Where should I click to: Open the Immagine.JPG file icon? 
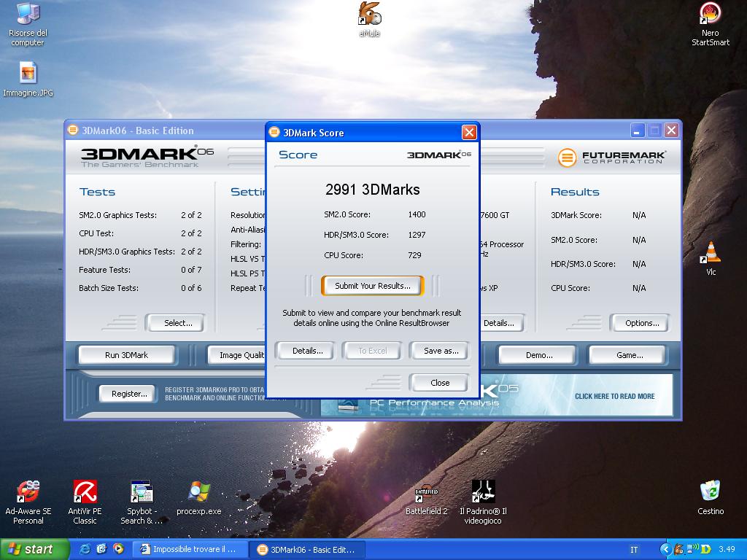pyautogui.click(x=28, y=79)
